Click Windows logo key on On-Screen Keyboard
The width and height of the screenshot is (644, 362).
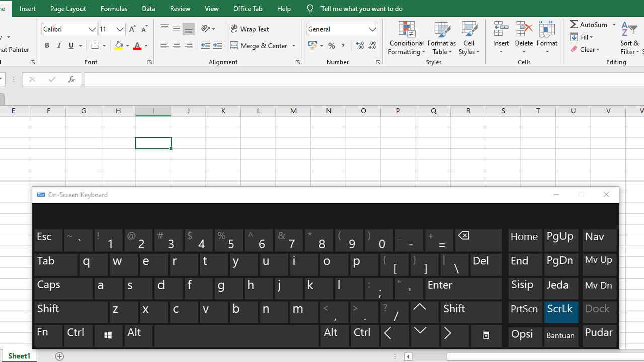[108, 336]
